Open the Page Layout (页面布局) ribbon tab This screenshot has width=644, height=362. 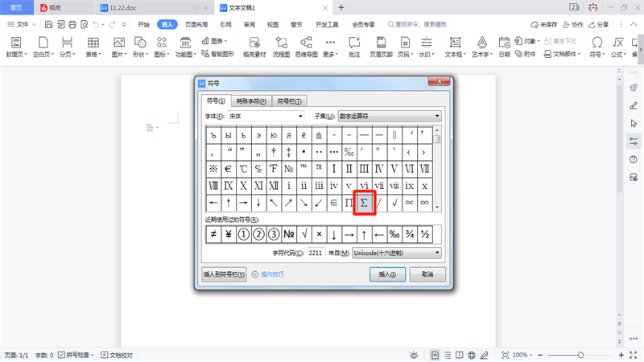coord(196,25)
